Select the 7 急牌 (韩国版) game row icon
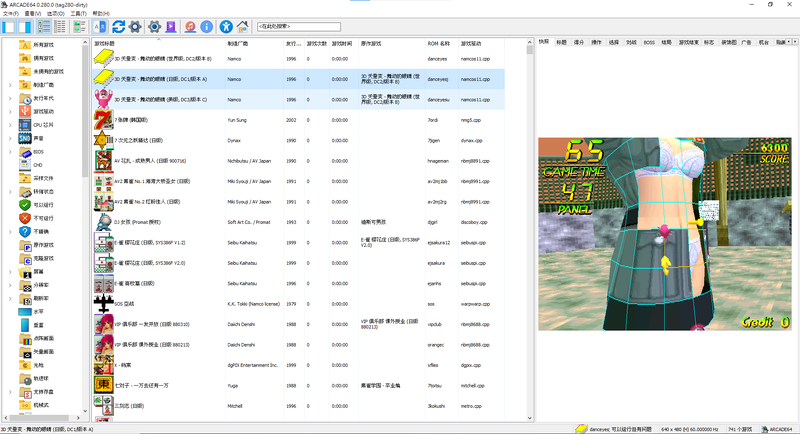Screen dimensions: 800x434 (104, 120)
